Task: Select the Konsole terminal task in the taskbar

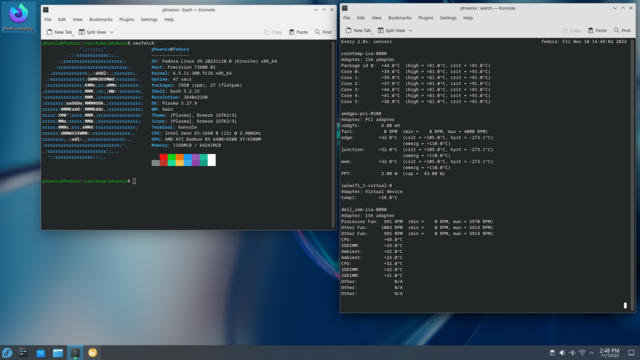Action: point(75,353)
